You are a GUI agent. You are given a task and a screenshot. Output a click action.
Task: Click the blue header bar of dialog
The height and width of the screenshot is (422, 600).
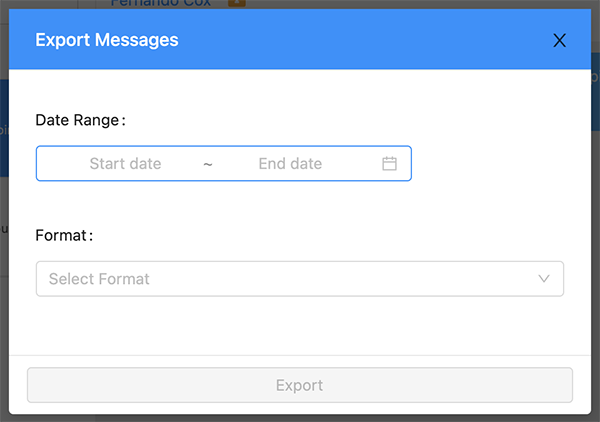[300, 39]
